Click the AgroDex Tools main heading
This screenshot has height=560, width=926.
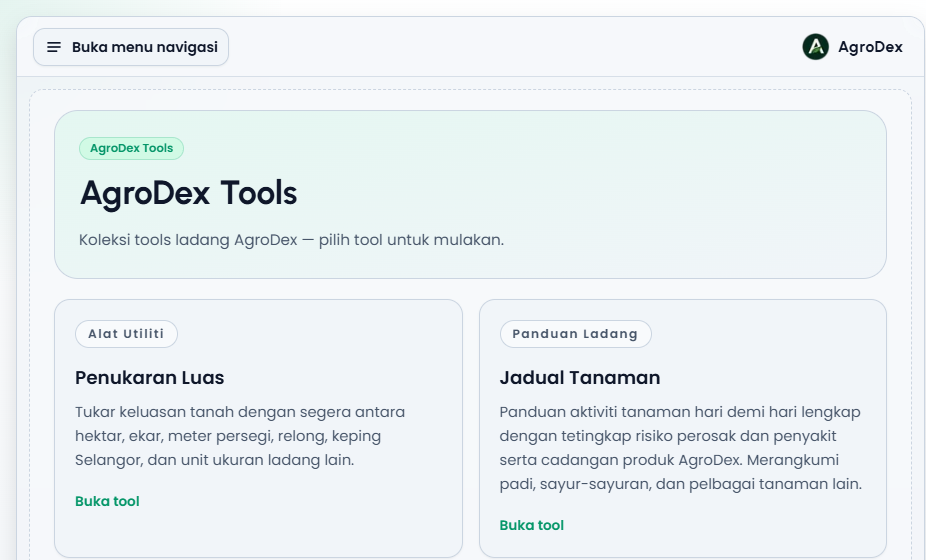tap(188, 193)
